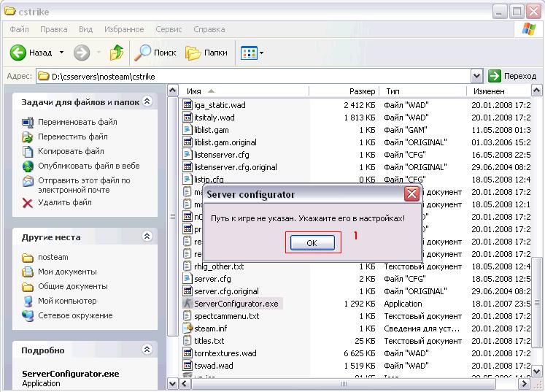
Task: Open the Назад history dropdown arrow
Action: click(x=61, y=53)
